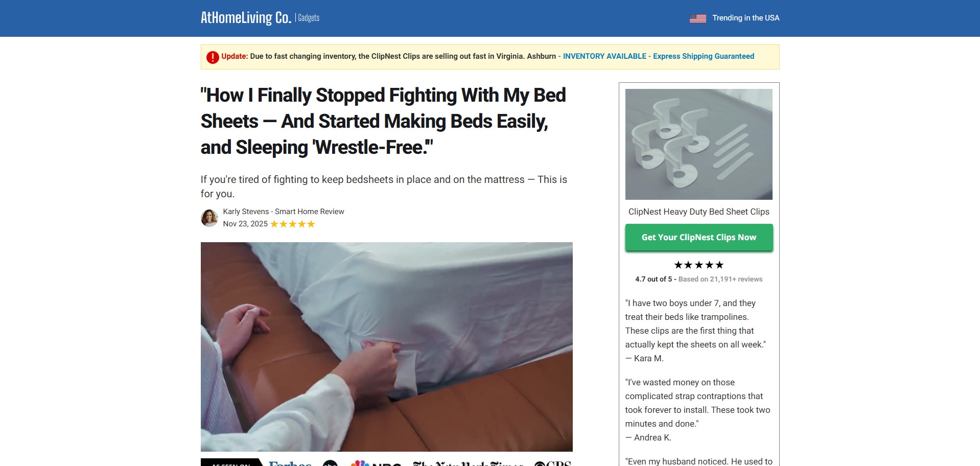Open the Gadgets section in header
Image resolution: width=980 pixels, height=466 pixels.
point(309,18)
